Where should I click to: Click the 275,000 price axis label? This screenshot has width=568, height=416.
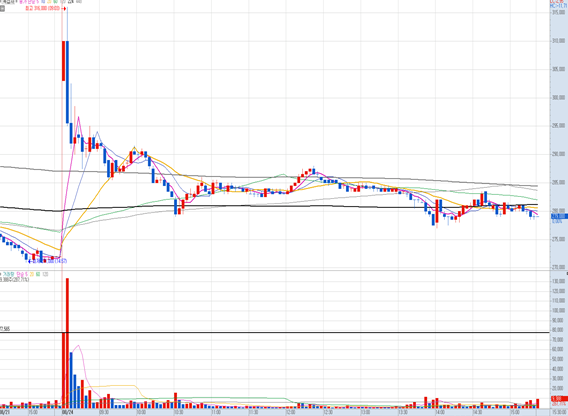point(558,239)
